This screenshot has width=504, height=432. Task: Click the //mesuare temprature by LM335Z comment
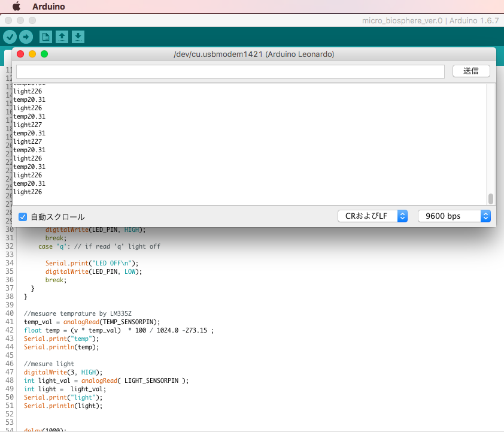tap(78, 313)
